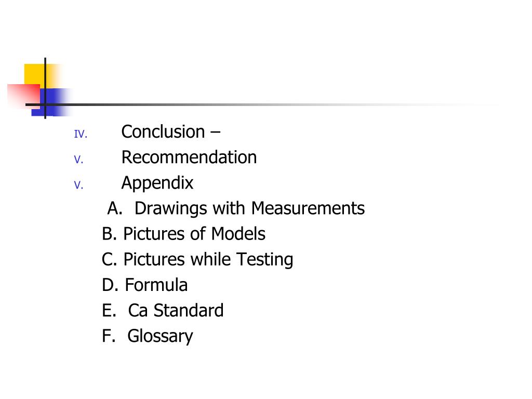The image size is (532, 399).
Task: Select the Pictures of Models line
Action: pyautogui.click(x=183, y=234)
